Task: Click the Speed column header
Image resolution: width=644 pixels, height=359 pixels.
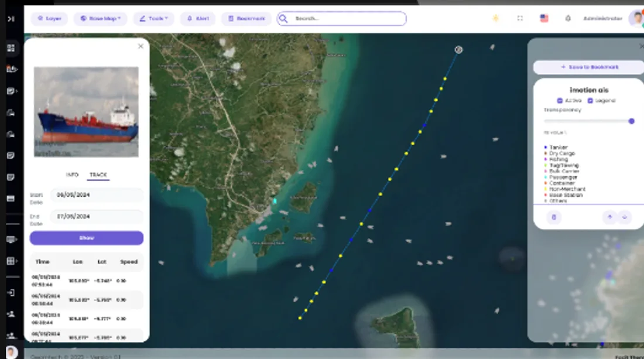Action: click(x=129, y=262)
